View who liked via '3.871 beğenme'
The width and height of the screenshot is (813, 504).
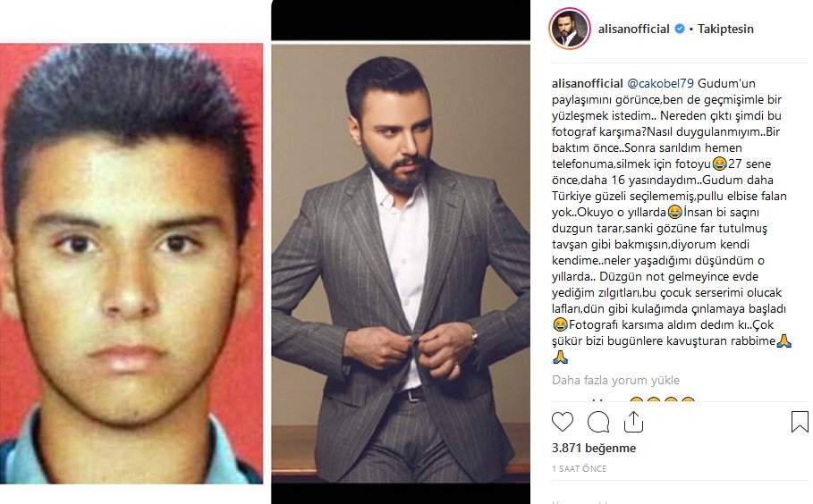pos(594,448)
